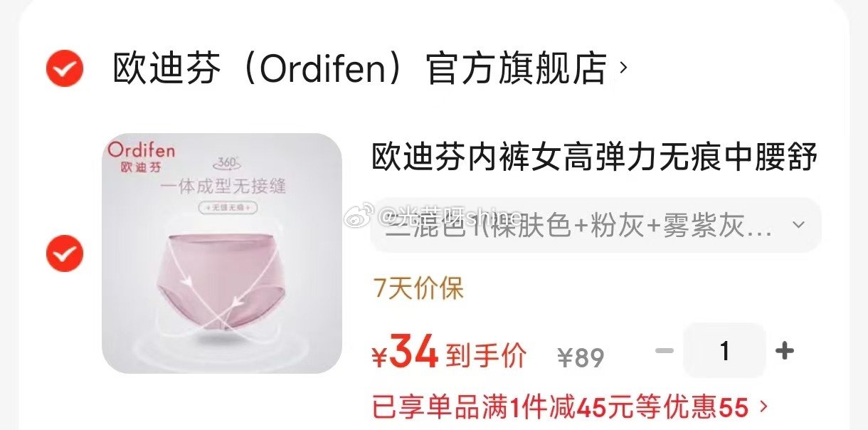
Task: Expand the 三混色 color variant selector
Action: (x=596, y=225)
